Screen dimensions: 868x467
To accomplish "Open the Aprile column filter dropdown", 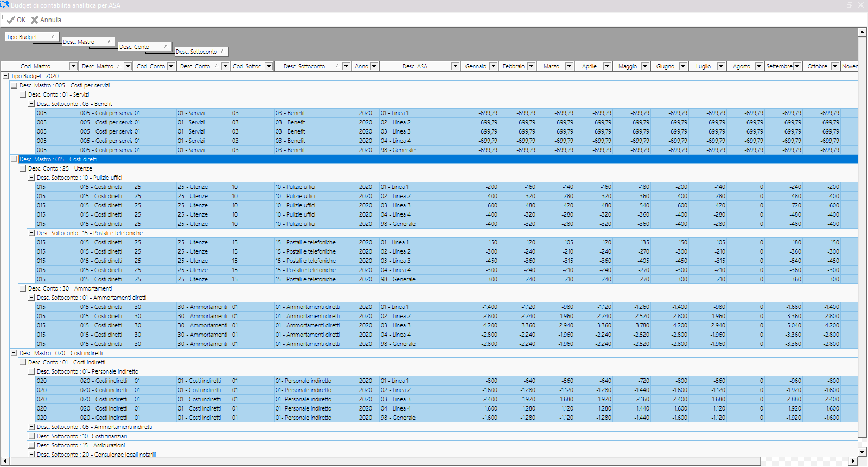I will [x=607, y=66].
